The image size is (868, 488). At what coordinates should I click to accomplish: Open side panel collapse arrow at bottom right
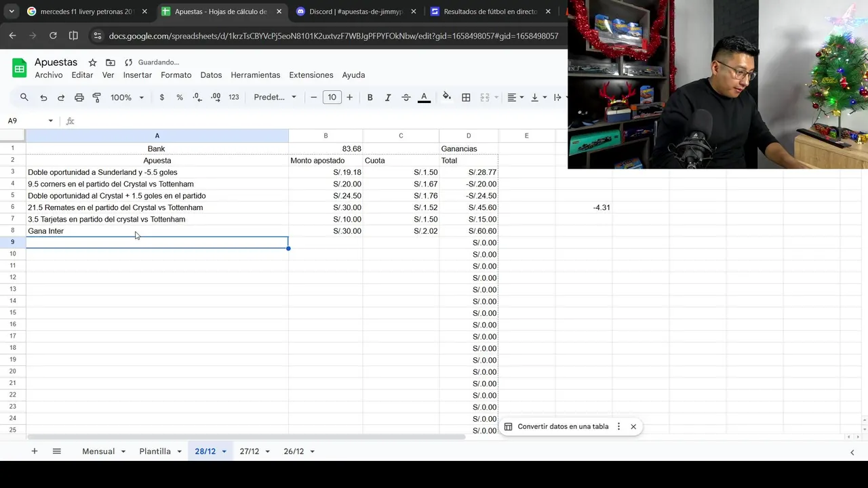[x=852, y=452]
